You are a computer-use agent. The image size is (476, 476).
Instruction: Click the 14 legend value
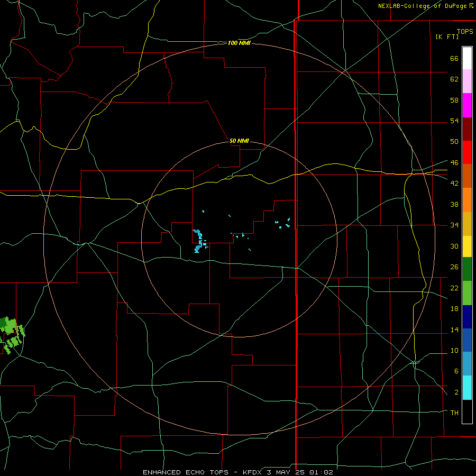pyautogui.click(x=454, y=329)
